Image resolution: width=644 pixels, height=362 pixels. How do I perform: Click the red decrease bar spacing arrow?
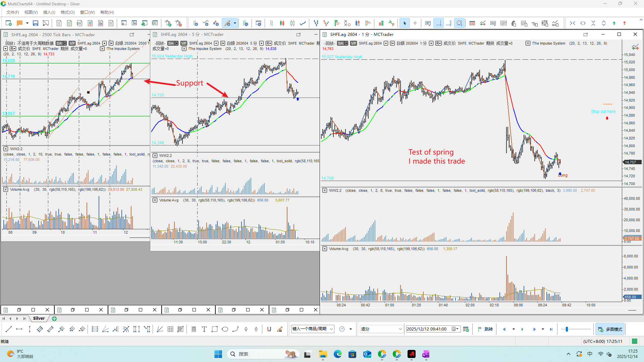coord(625,23)
